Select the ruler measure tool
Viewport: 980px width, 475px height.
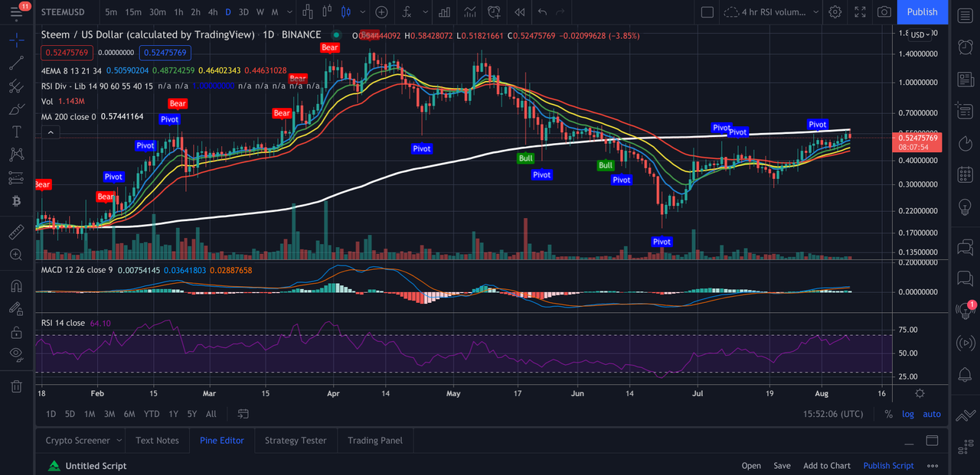16,232
